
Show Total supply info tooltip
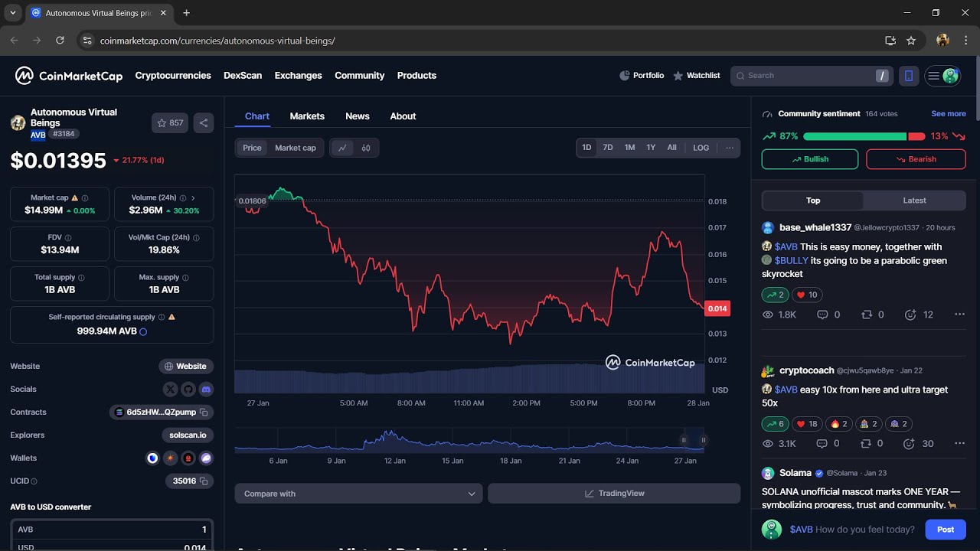click(82, 277)
